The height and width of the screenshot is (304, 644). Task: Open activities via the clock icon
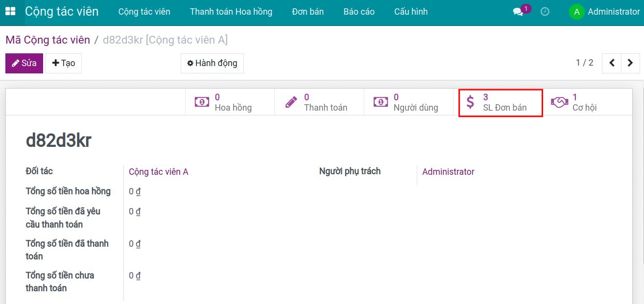pyautogui.click(x=545, y=11)
